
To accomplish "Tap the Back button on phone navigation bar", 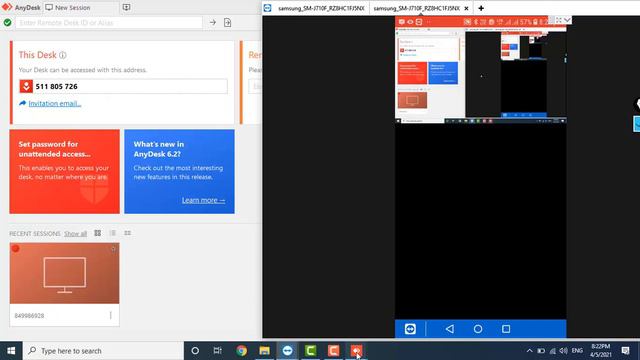I will pos(450,329).
